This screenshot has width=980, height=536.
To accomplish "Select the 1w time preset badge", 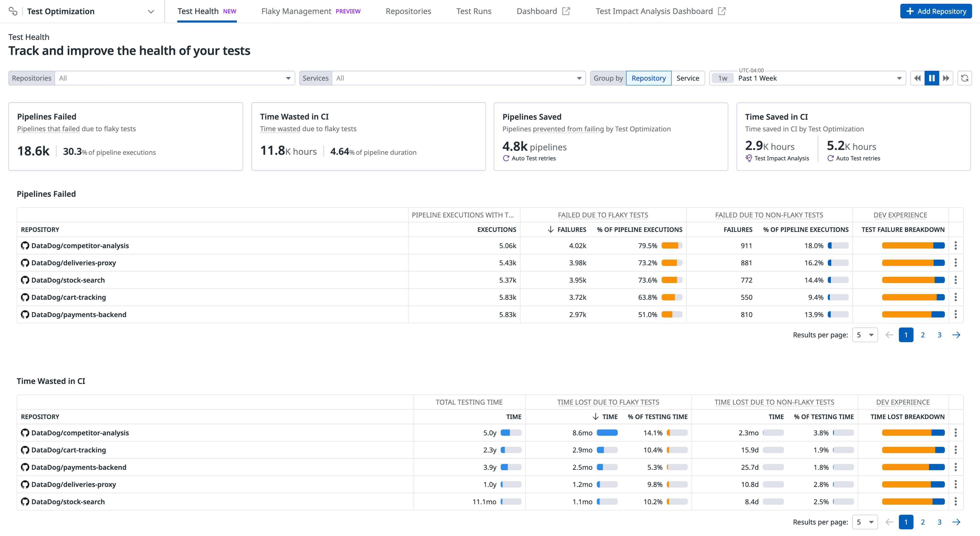I will pos(723,78).
